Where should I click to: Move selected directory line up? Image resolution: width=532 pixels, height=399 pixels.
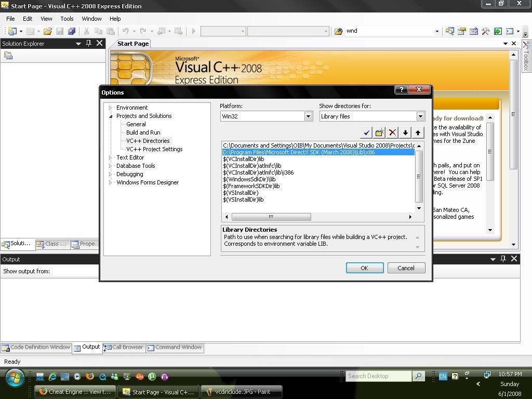pyautogui.click(x=418, y=132)
